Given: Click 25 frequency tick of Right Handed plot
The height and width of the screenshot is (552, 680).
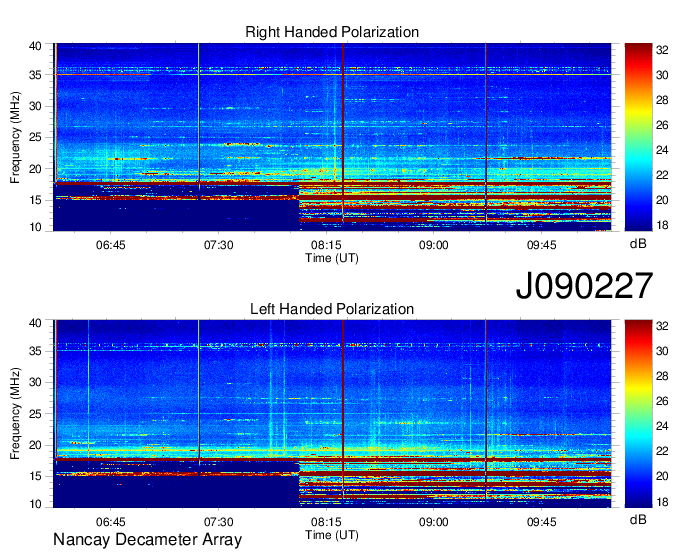Looking at the screenshot, I should click(x=35, y=138).
